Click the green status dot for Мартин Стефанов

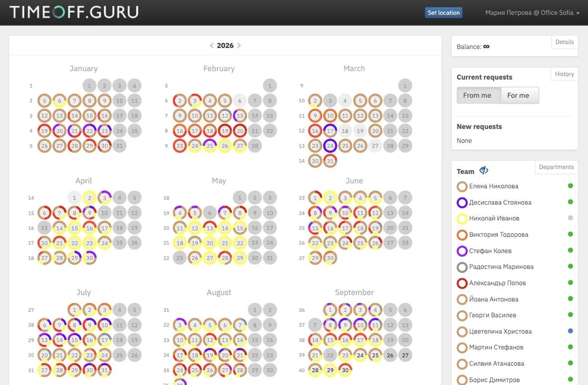(x=570, y=347)
